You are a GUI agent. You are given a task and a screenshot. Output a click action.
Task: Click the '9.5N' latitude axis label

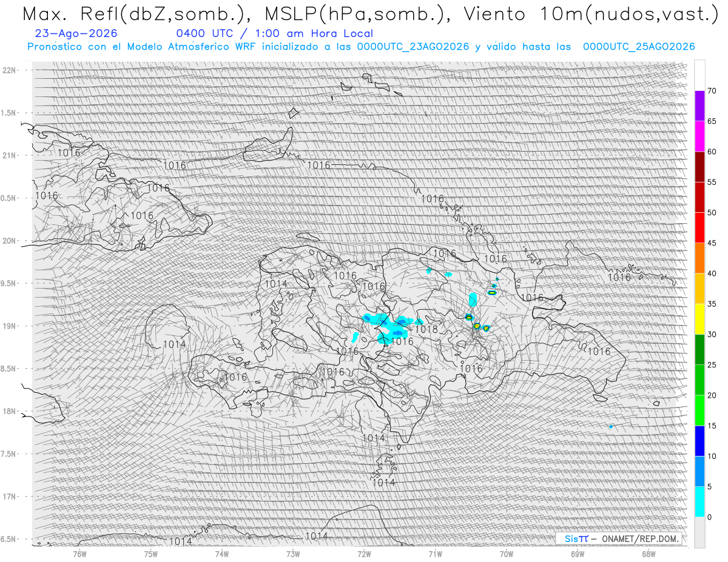coord(8,283)
